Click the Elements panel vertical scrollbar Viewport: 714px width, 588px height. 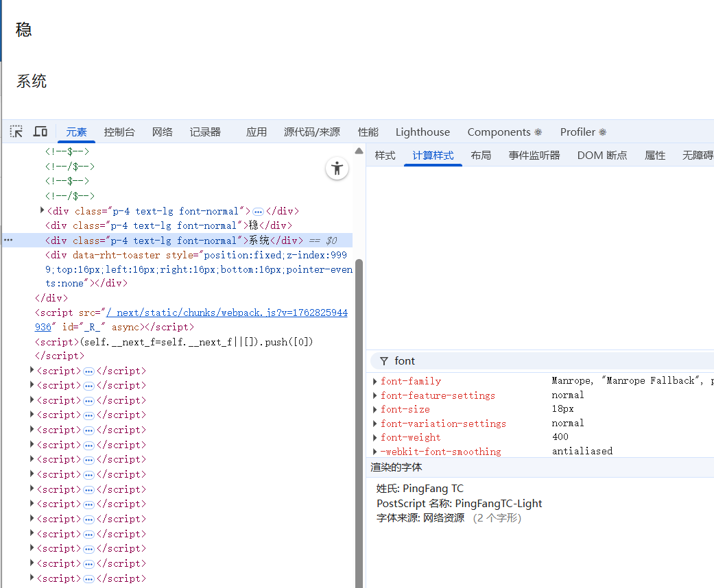(359, 411)
